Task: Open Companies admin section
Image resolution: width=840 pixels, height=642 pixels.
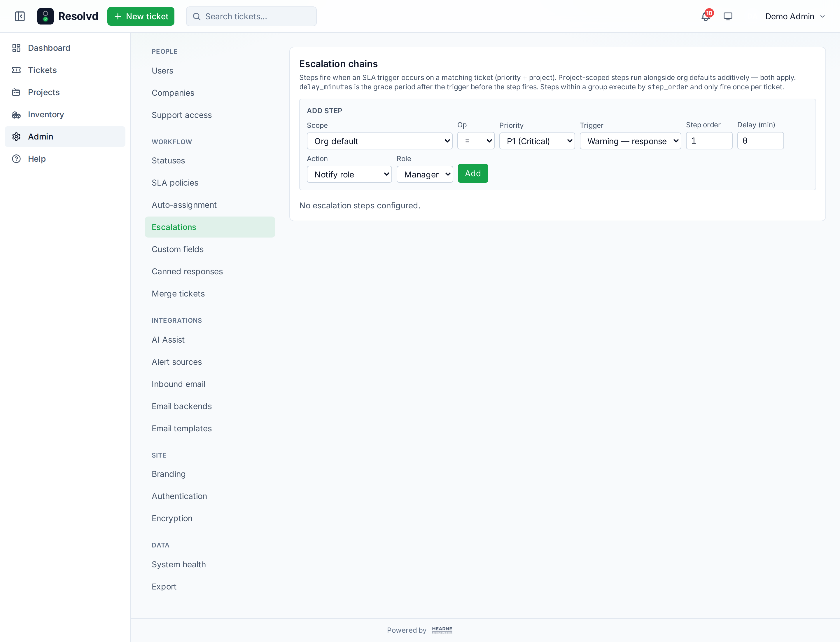Action: pos(210,93)
